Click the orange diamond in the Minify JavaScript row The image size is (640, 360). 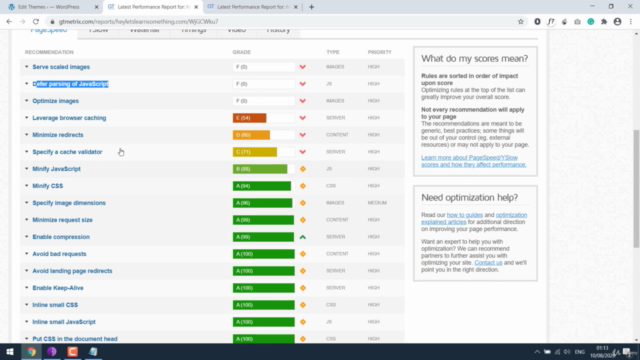click(x=303, y=169)
